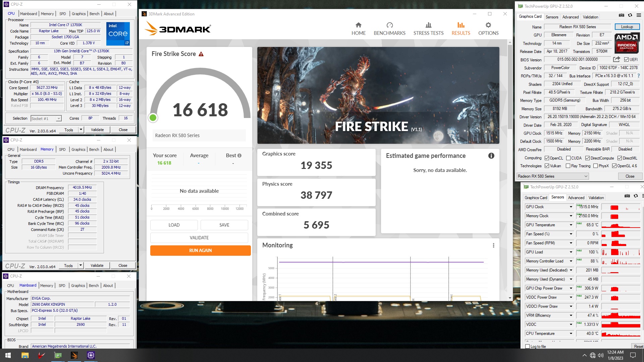This screenshot has height=362, width=644.
Task: Click the VALIDATE button in 3DMark
Action: coord(199,238)
